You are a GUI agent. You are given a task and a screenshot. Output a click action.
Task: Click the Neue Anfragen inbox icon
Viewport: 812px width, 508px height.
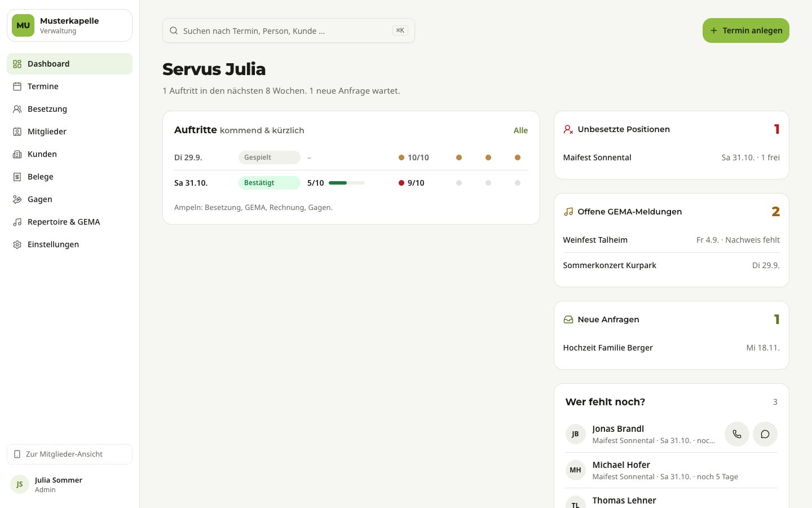(568, 319)
